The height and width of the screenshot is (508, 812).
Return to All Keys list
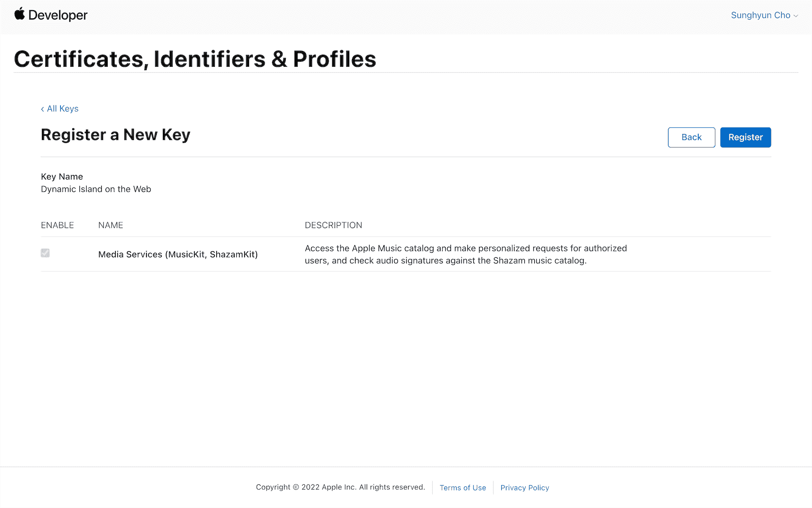(x=63, y=109)
